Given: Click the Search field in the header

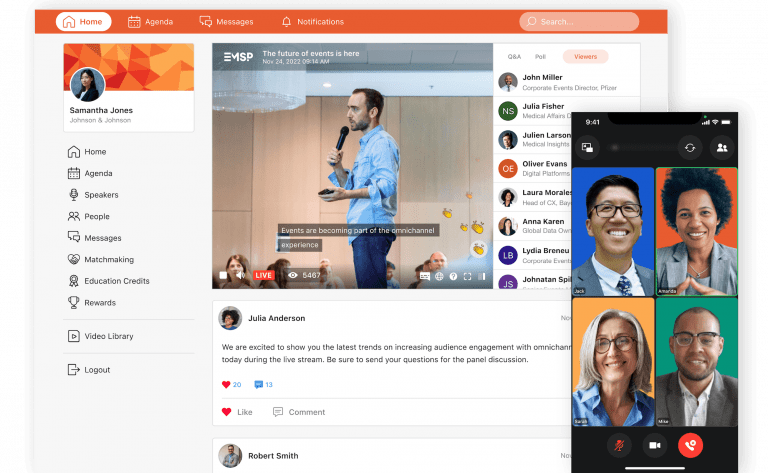Looking at the screenshot, I should [x=578, y=21].
